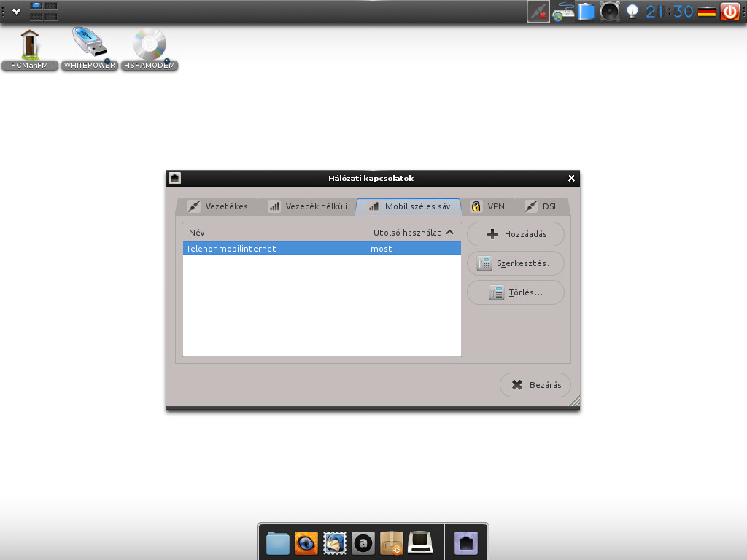Click the Szerkesztés... button
The height and width of the screenshot is (560, 747).
pyautogui.click(x=516, y=263)
